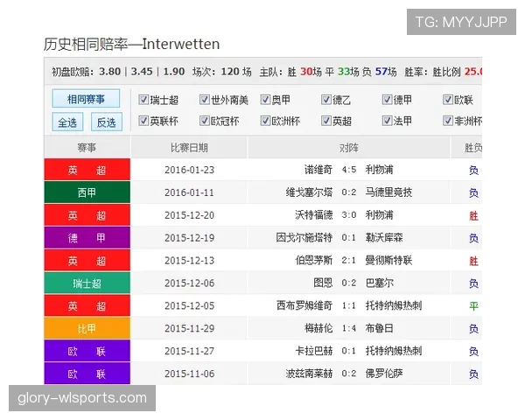Click the date 2016-01-11
This screenshot has width=525, height=420.
(189, 192)
